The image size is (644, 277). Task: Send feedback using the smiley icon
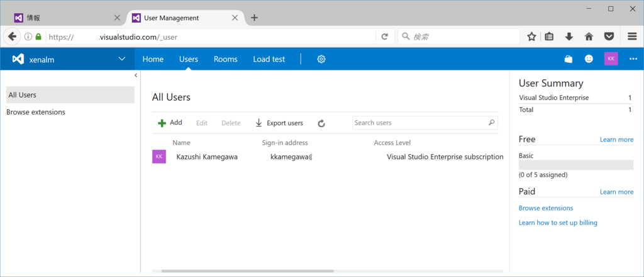coord(589,59)
